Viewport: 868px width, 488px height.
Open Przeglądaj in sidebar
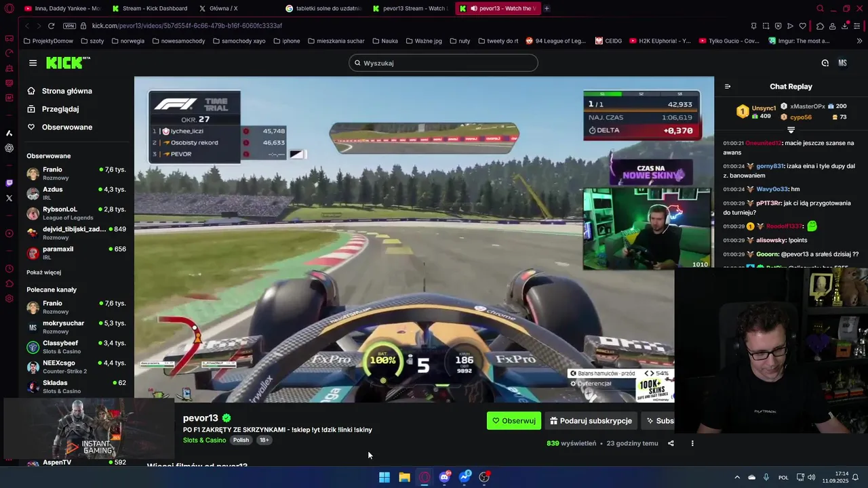click(x=53, y=109)
